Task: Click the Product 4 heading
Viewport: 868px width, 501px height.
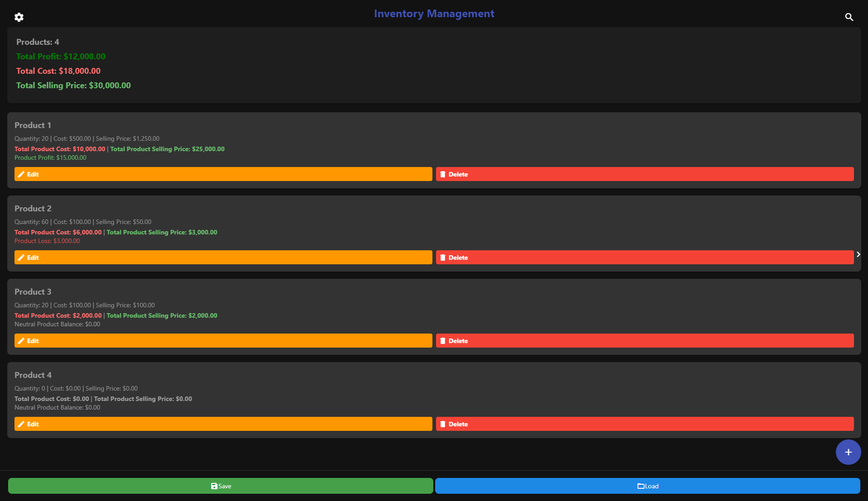Action: [33, 375]
